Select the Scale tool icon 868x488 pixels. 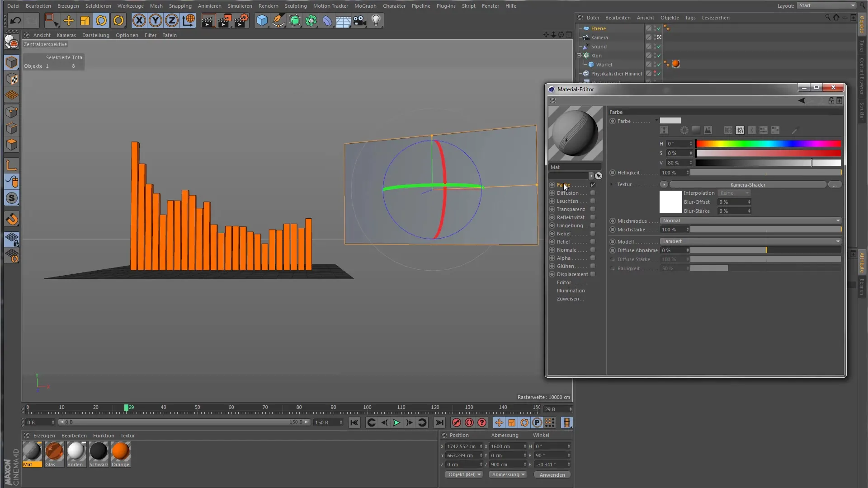click(x=85, y=20)
